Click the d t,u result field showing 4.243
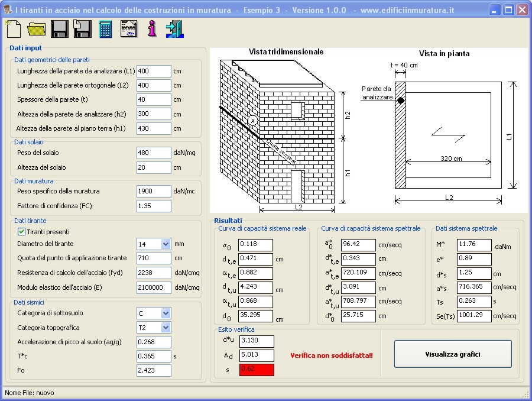The height and width of the screenshot is (401, 532). click(x=255, y=287)
